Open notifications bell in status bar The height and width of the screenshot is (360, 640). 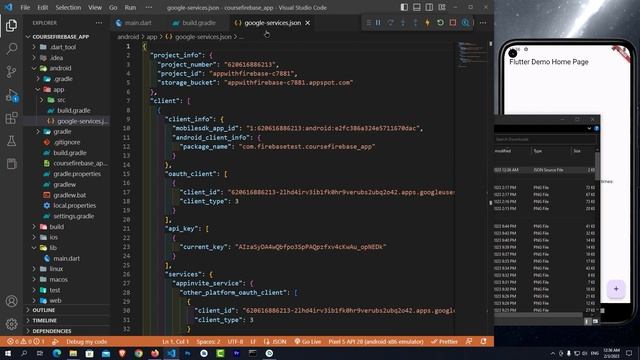[484, 342]
